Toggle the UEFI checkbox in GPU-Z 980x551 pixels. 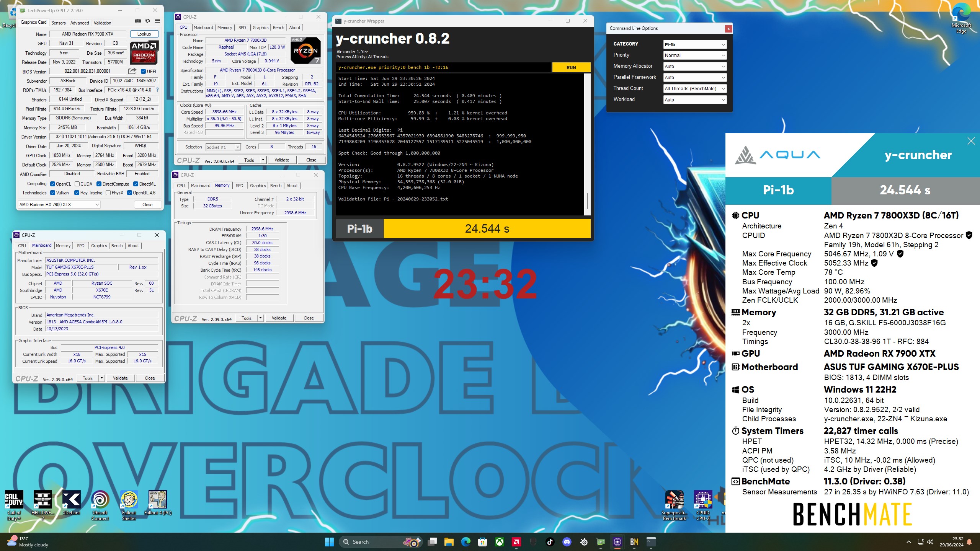pyautogui.click(x=143, y=72)
